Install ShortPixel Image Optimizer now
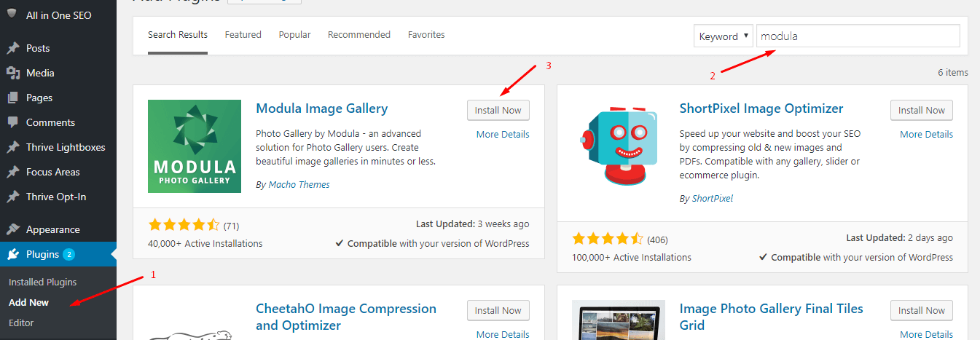 point(922,110)
